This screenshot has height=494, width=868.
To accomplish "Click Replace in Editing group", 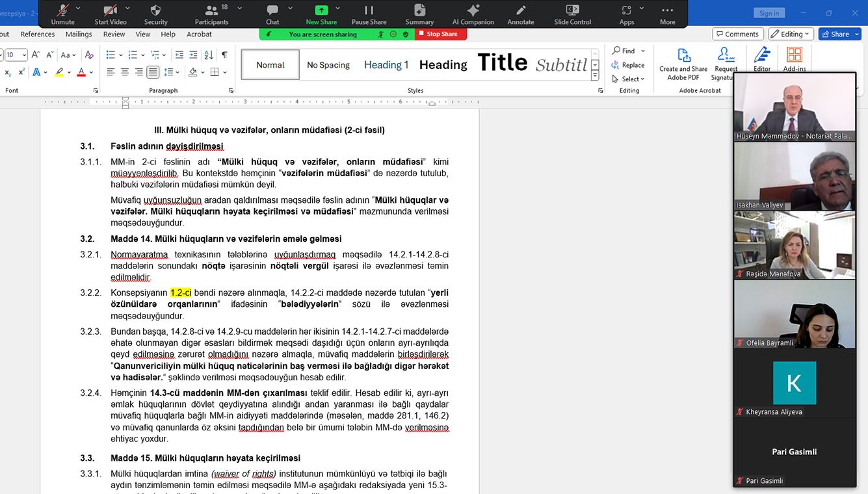I will (628, 65).
